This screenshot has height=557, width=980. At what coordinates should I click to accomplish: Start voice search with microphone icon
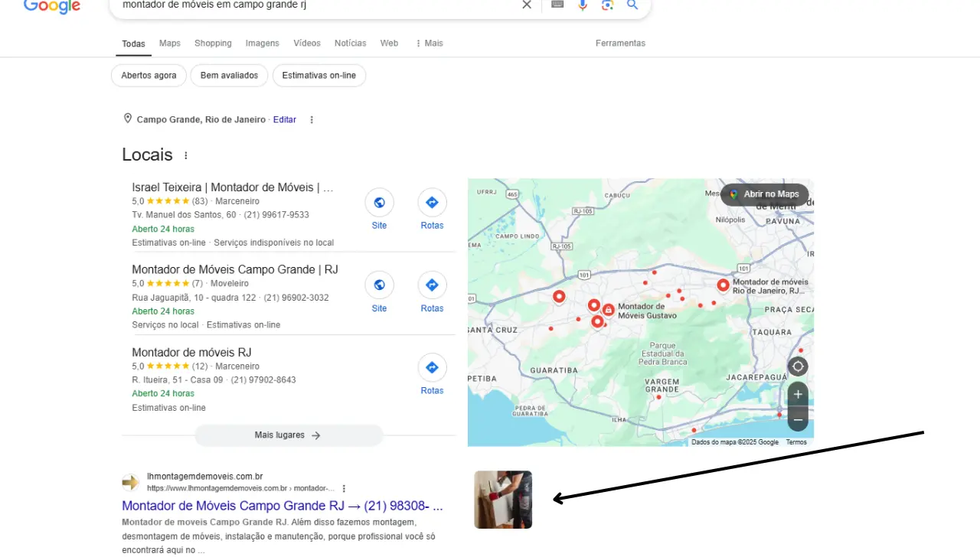pos(583,5)
